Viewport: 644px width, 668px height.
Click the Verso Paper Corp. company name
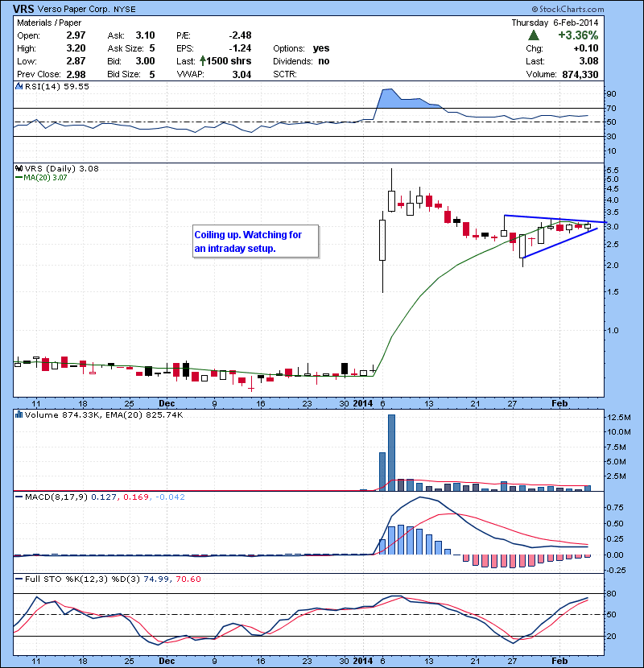tap(73, 9)
